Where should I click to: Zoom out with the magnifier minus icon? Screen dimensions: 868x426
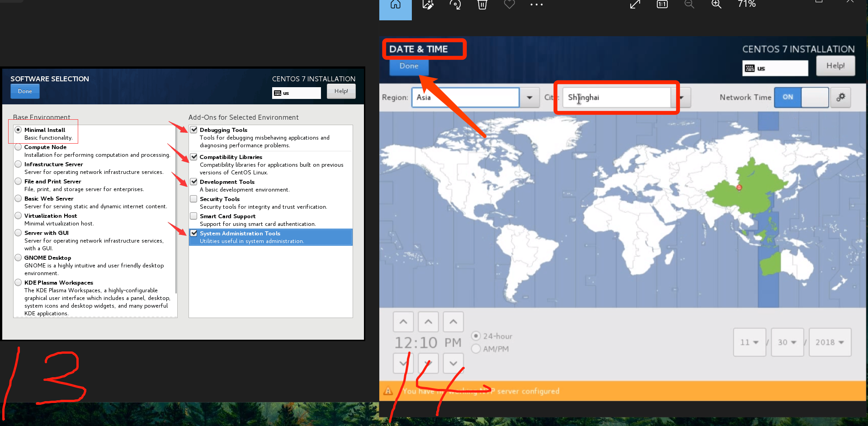pos(689,5)
